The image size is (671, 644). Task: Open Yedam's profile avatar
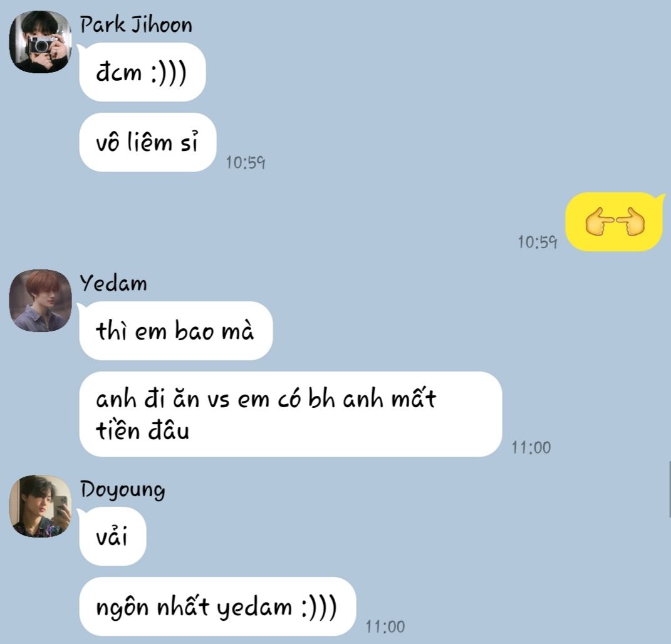tap(40, 301)
